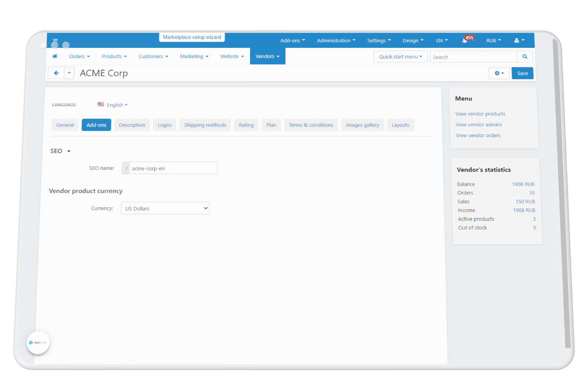Screen dimensions: 588x392
Task: Focus the Search input box
Action: point(474,57)
